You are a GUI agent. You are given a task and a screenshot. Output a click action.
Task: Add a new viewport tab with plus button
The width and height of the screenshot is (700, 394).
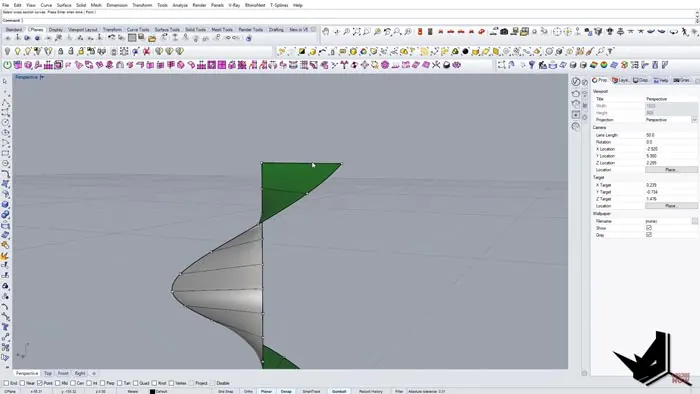coord(94,373)
